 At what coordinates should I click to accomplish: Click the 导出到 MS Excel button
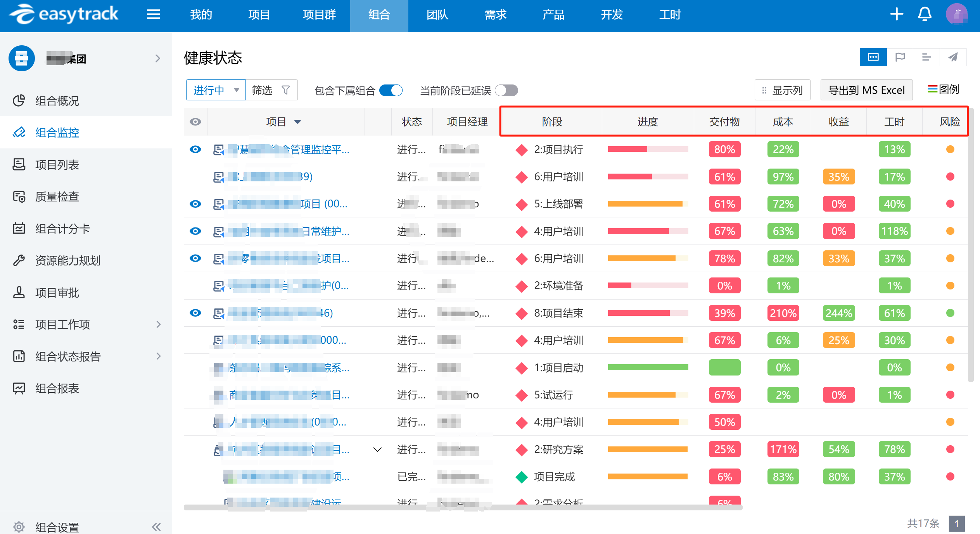point(866,90)
